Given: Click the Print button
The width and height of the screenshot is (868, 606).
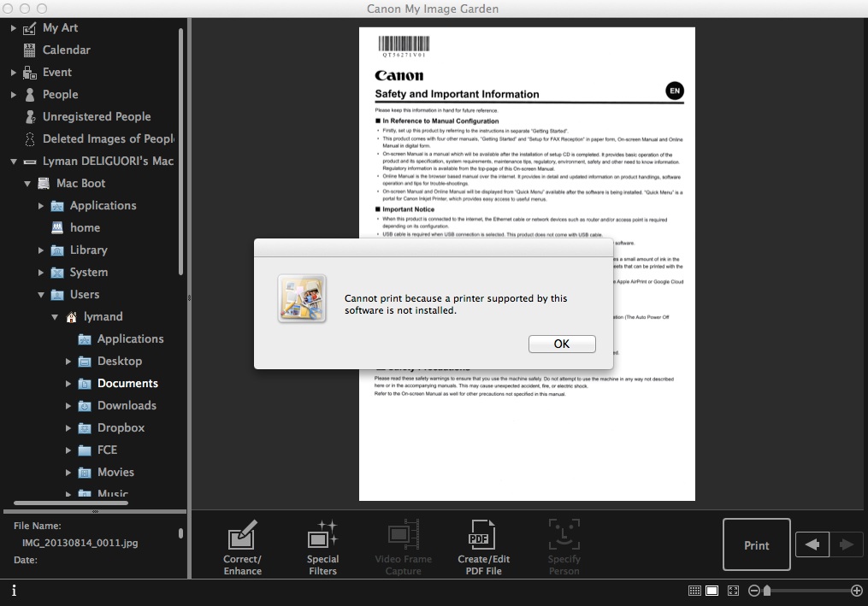Looking at the screenshot, I should pos(756,545).
